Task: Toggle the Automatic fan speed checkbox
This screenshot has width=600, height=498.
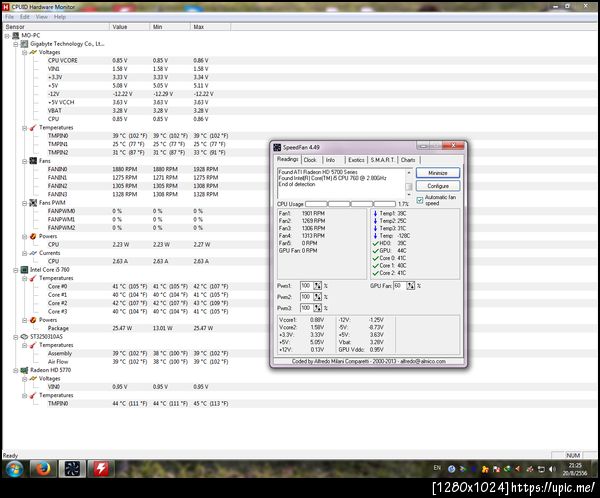Action: pyautogui.click(x=420, y=200)
